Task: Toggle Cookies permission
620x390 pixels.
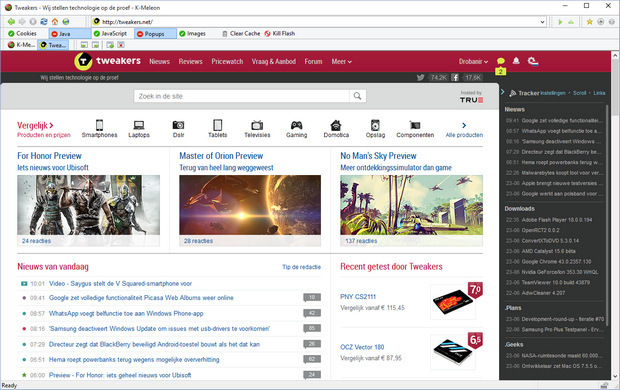Action: coord(23,34)
